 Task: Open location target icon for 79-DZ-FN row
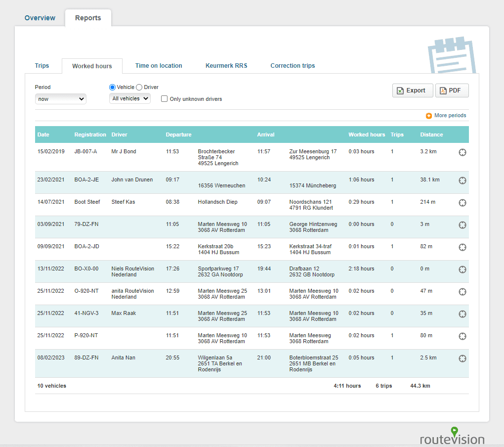462,225
